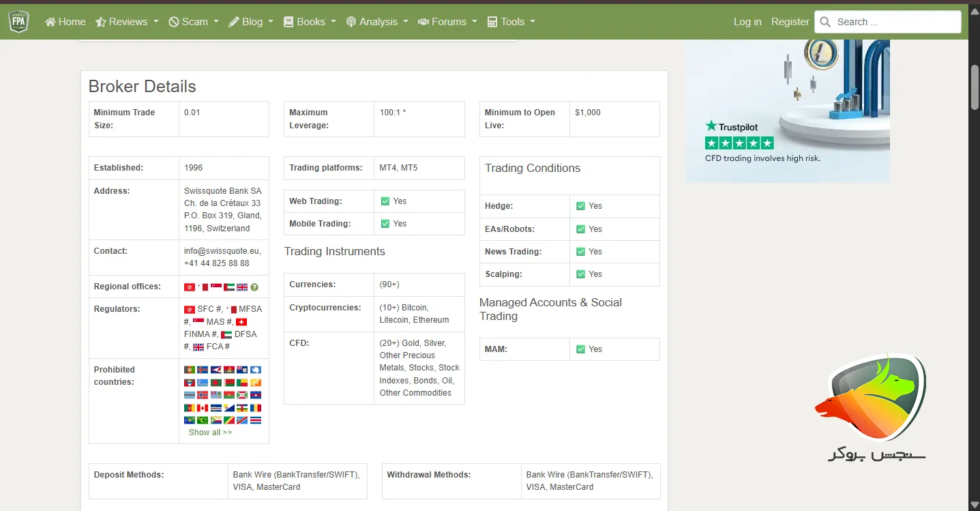This screenshot has width=980, height=511.
Task: Open the Tools dropdown in navbar
Action: click(511, 22)
